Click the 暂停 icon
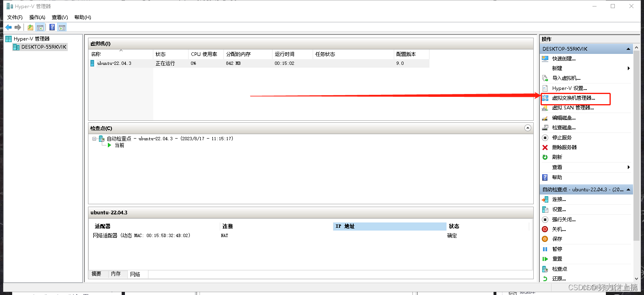 point(545,249)
